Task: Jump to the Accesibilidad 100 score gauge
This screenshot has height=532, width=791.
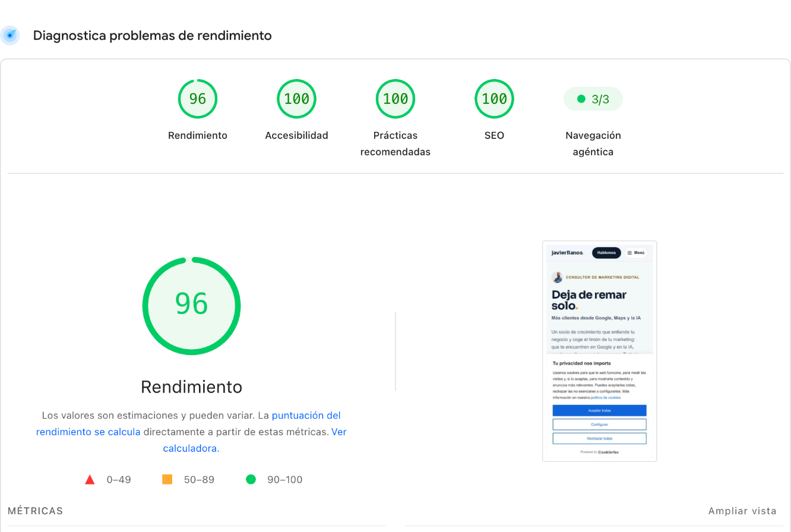Action: (x=296, y=99)
